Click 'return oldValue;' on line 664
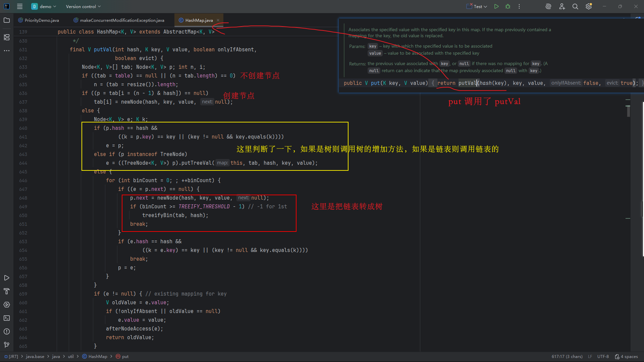 [130, 338]
